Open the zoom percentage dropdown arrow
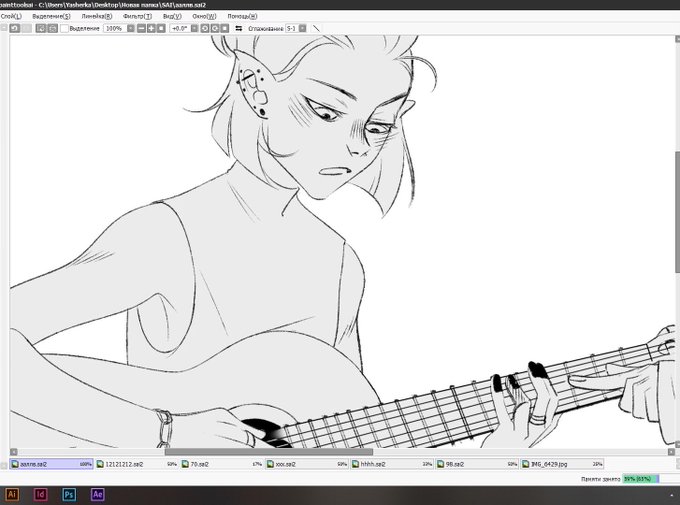Image resolution: width=680 pixels, height=505 pixels. tap(131, 28)
